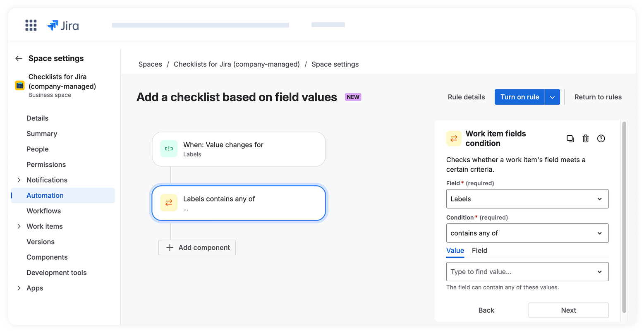The height and width of the screenshot is (333, 644).
Task: Click the back arrow beside Space settings
Action: (19, 58)
